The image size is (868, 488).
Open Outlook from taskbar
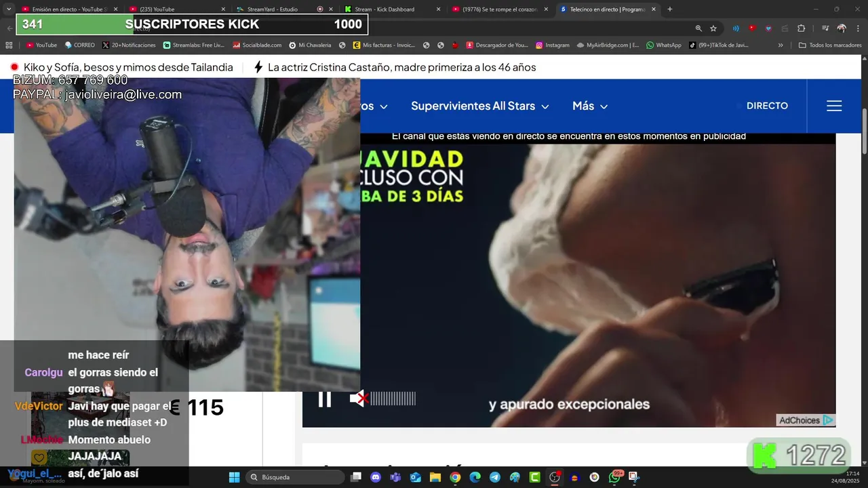(415, 477)
